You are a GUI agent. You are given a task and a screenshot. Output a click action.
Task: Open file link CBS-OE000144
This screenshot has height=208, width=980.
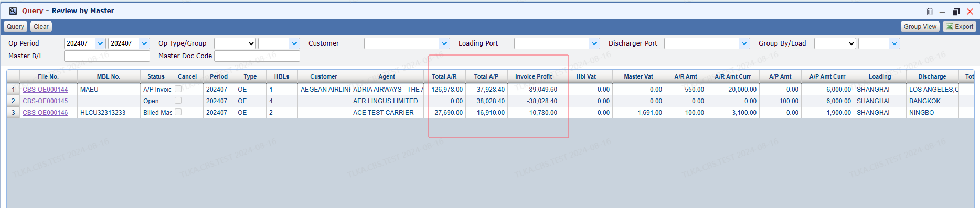point(45,90)
